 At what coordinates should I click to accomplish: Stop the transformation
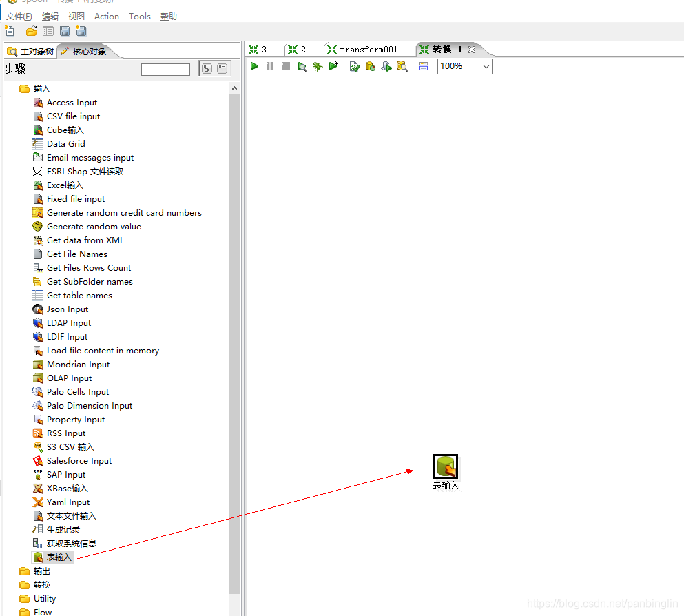tap(286, 66)
